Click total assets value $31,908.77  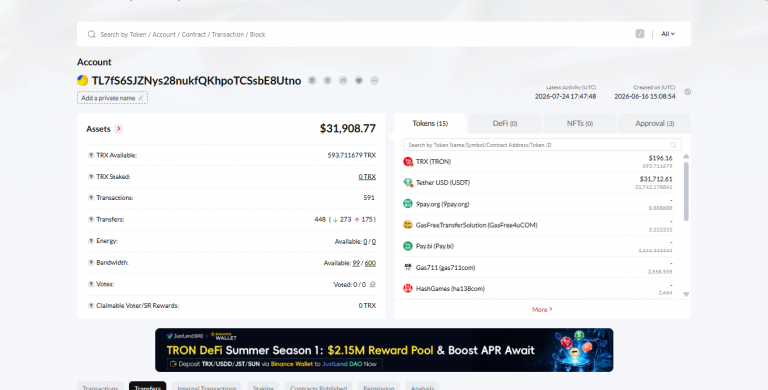tap(348, 128)
